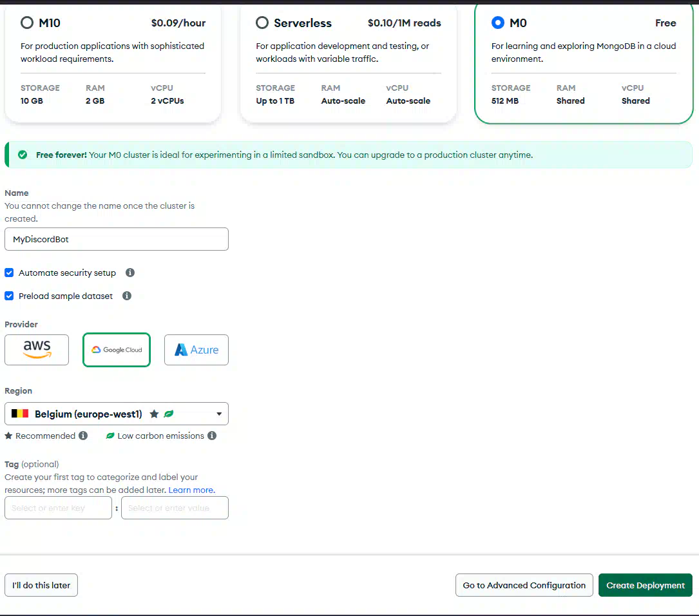699x616 pixels.
Task: Edit the cluster Name field MyDiscordBot
Action: 117,239
